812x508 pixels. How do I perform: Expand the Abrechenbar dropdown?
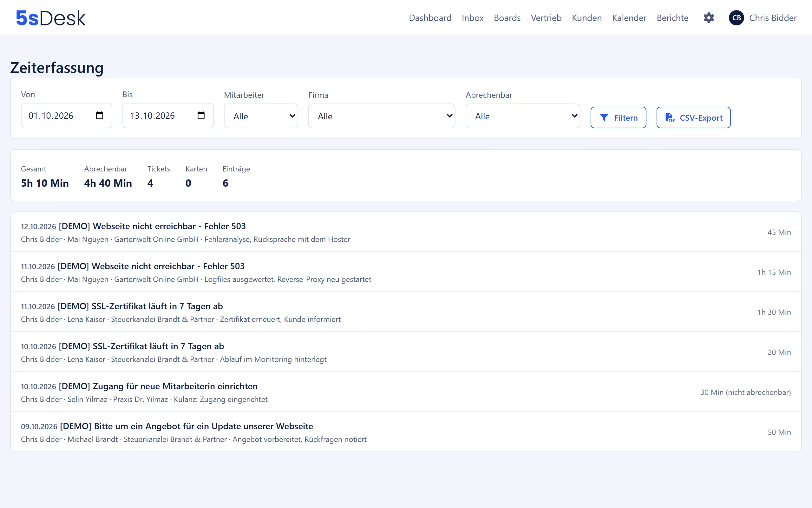523,116
